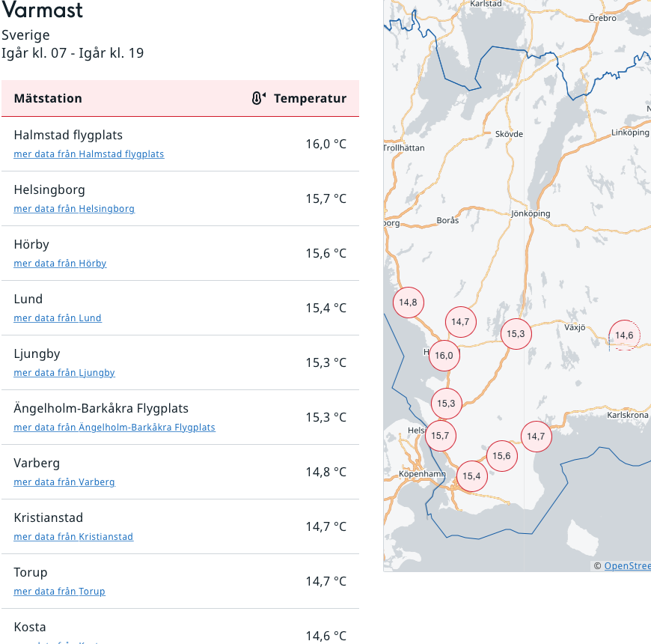Open mer data från Halmstad flygplats
The width and height of the screenshot is (651, 644).
(x=88, y=154)
